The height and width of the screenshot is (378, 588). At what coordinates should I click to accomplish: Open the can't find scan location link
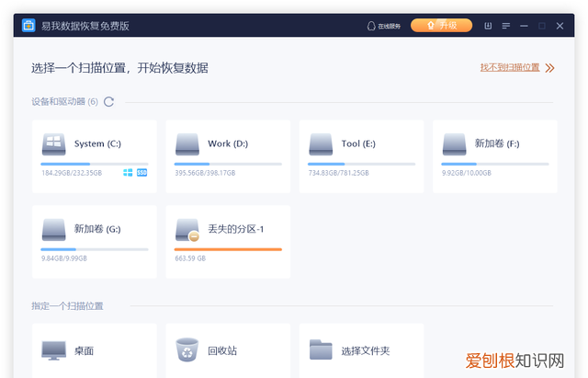tap(510, 67)
